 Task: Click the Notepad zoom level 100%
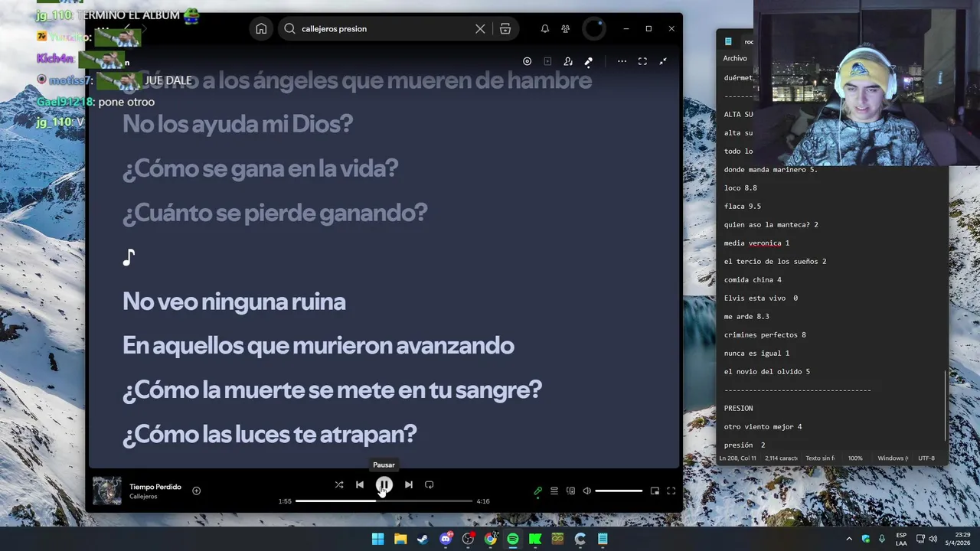(855, 458)
